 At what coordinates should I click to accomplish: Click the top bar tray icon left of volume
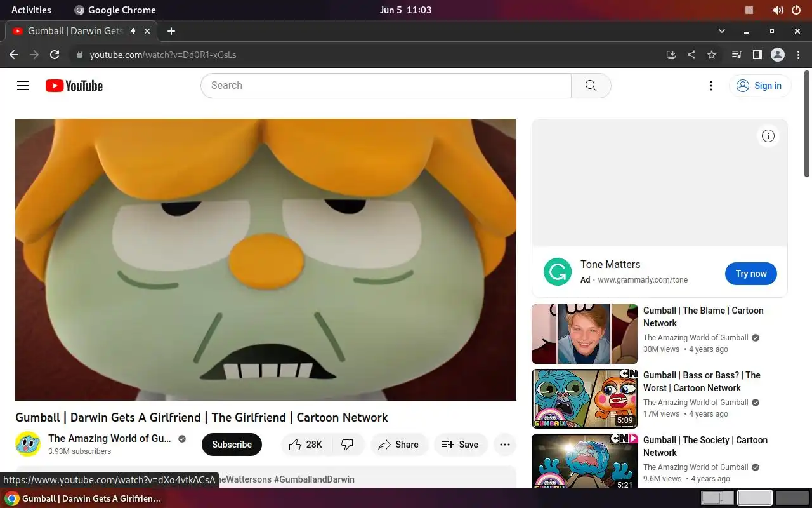click(749, 10)
